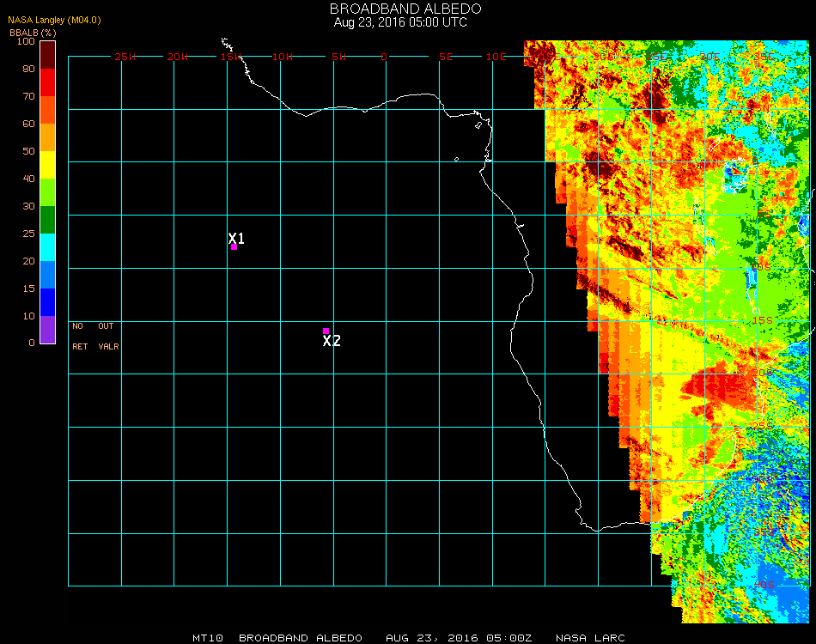Click the 'NASA Langley (M04.0)' label

pos(54,20)
